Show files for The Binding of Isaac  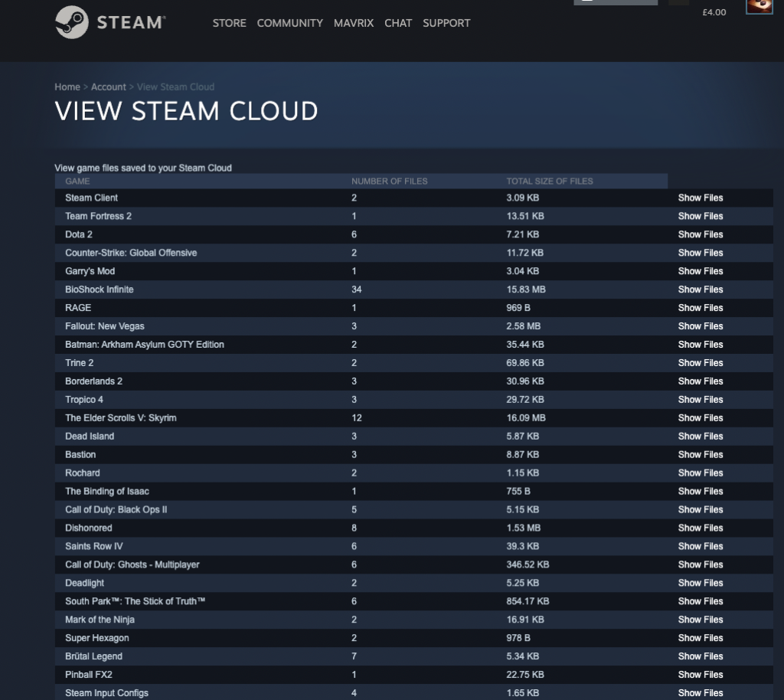pos(701,491)
